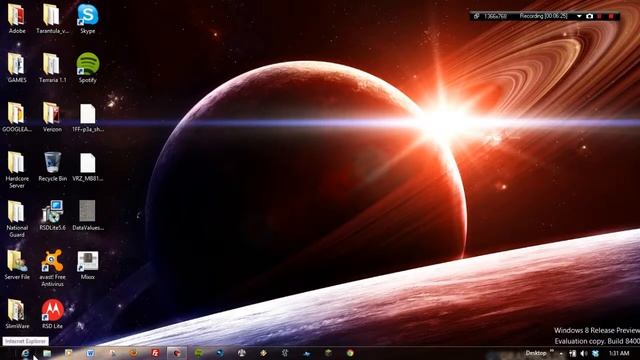Image resolution: width=640 pixels, height=360 pixels.
Task: Open Spotify from the taskbar
Action: (198, 353)
